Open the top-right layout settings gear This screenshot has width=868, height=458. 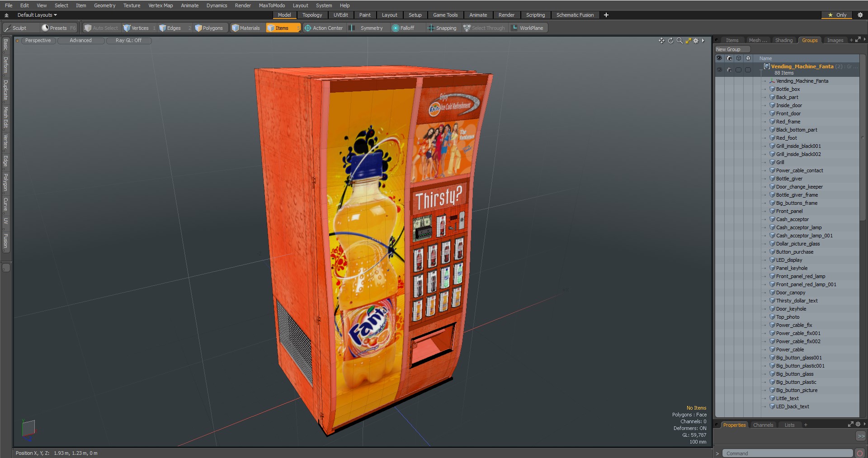pyautogui.click(x=860, y=15)
